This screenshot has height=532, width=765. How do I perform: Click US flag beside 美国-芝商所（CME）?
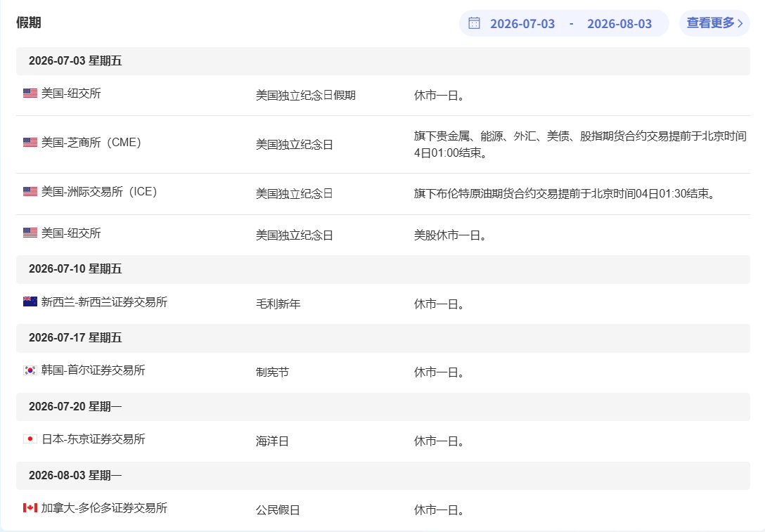point(30,142)
